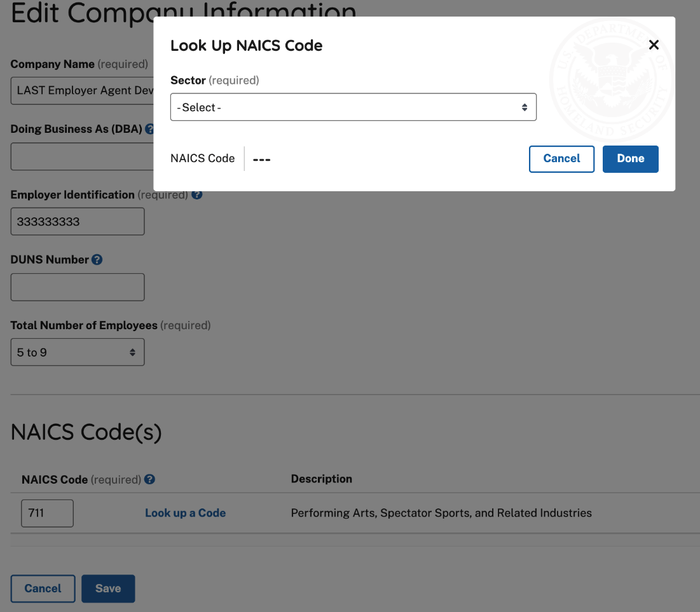
Task: Click the Doing Business As input field
Action: click(x=82, y=156)
